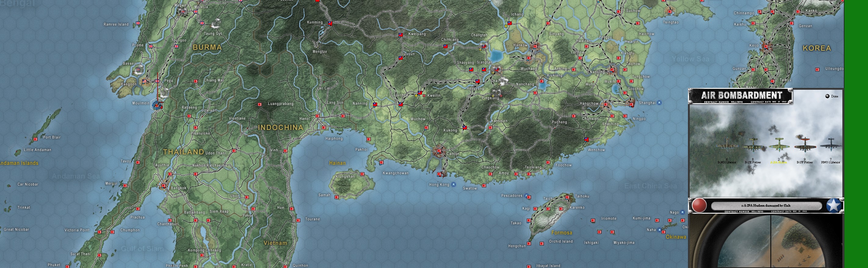This screenshot has height=268, width=868.
Task: Click the R marker beside Shanghai
Action: pos(659,103)
